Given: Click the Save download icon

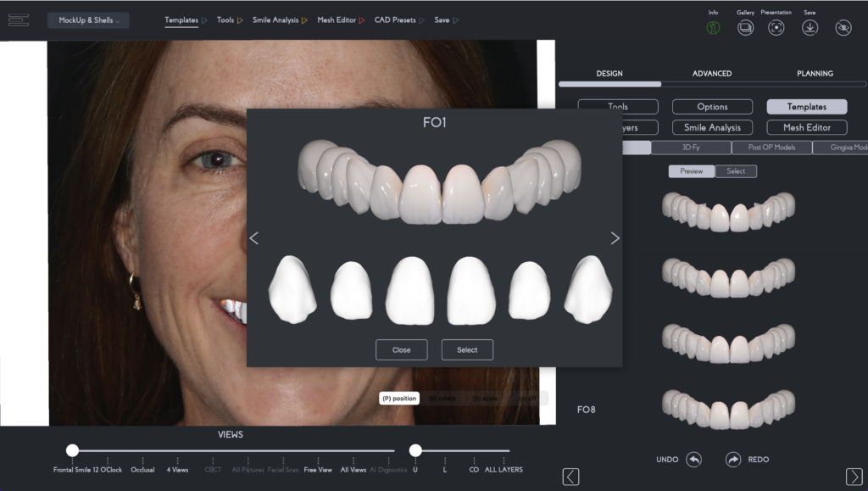Looking at the screenshot, I should point(810,28).
